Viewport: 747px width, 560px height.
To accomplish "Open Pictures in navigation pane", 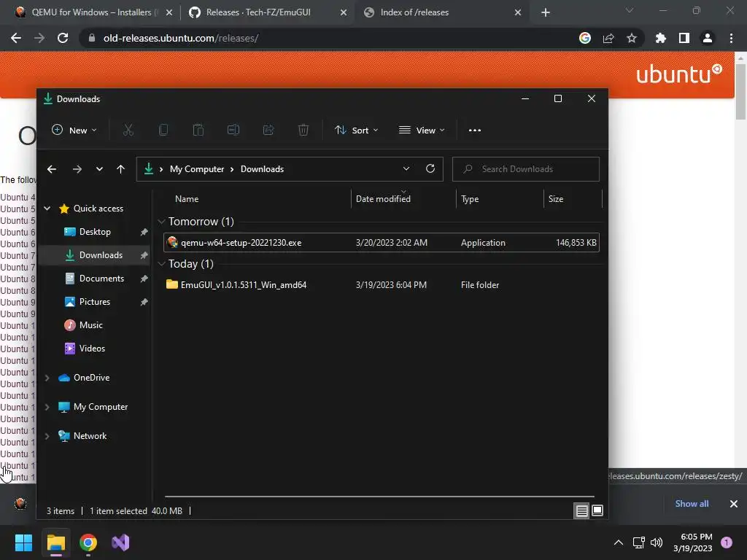I will (95, 302).
